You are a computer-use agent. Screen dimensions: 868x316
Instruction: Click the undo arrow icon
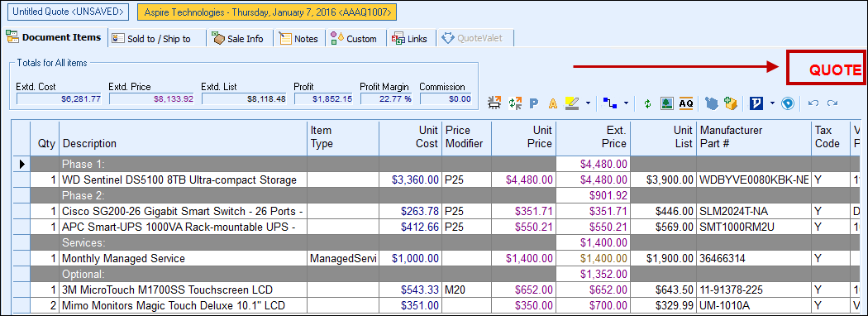813,103
